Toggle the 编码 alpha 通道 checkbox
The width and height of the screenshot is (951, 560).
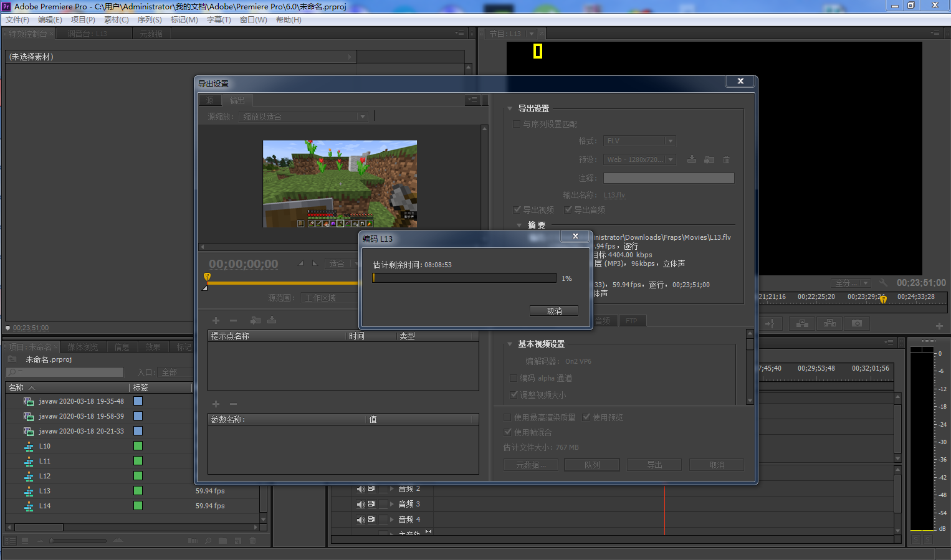514,378
